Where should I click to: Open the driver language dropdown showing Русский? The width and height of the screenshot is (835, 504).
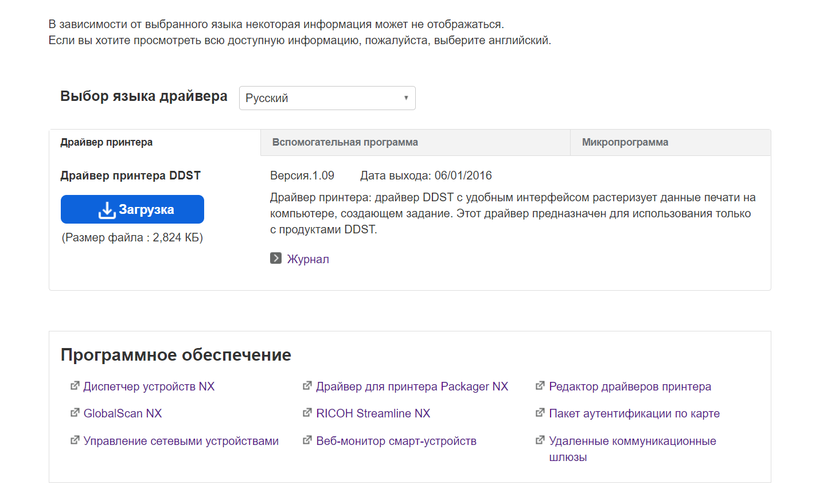[x=327, y=98]
